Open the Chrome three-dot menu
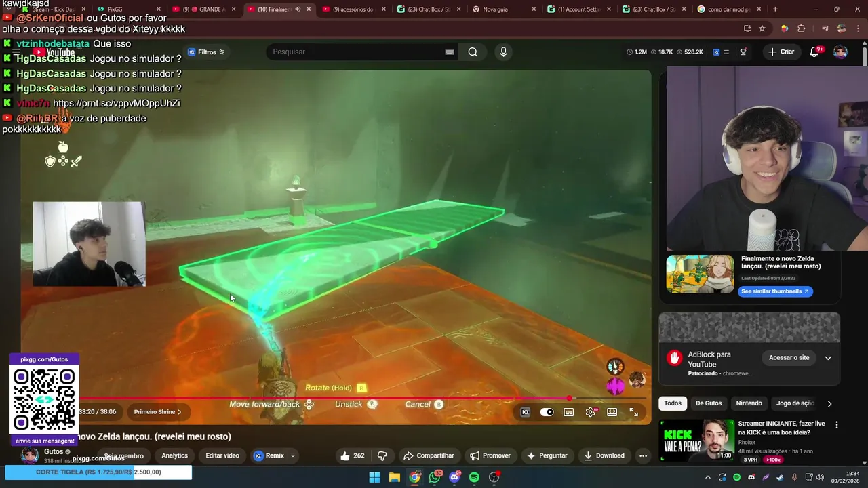The width and height of the screenshot is (868, 488). click(858, 28)
